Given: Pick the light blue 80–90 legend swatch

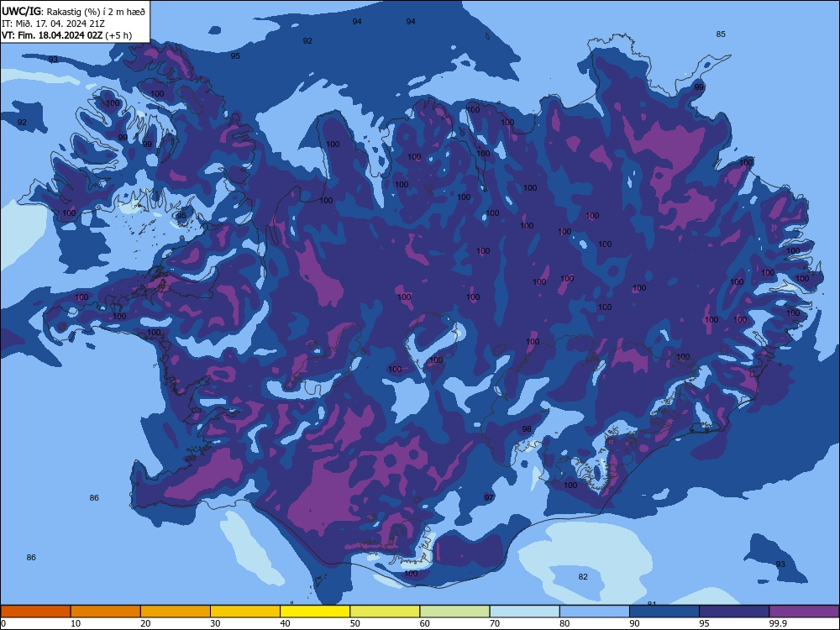Looking at the screenshot, I should click(595, 612).
